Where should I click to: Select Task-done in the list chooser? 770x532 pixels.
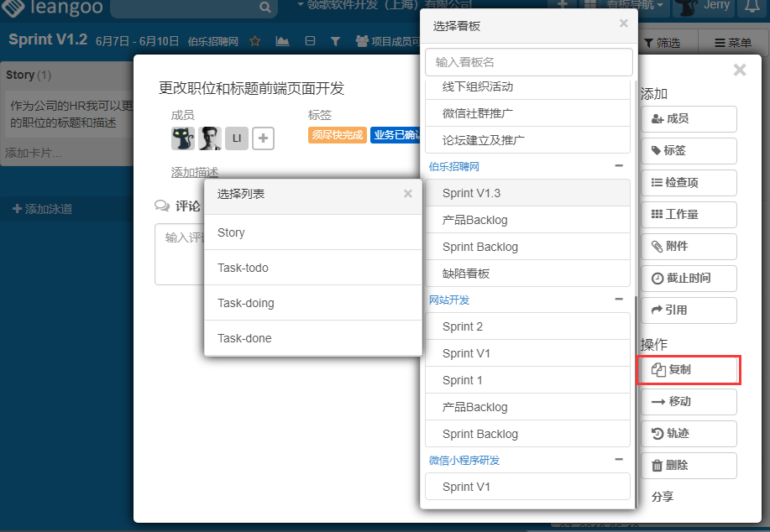click(x=313, y=338)
